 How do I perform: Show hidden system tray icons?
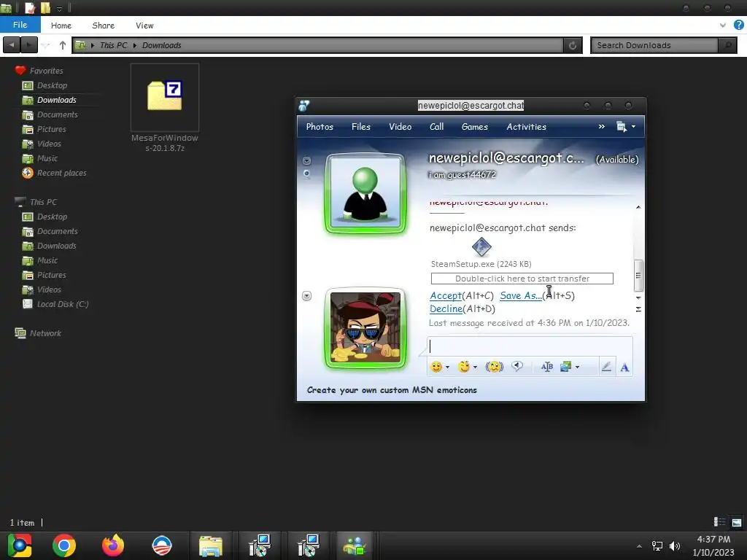pyautogui.click(x=639, y=546)
